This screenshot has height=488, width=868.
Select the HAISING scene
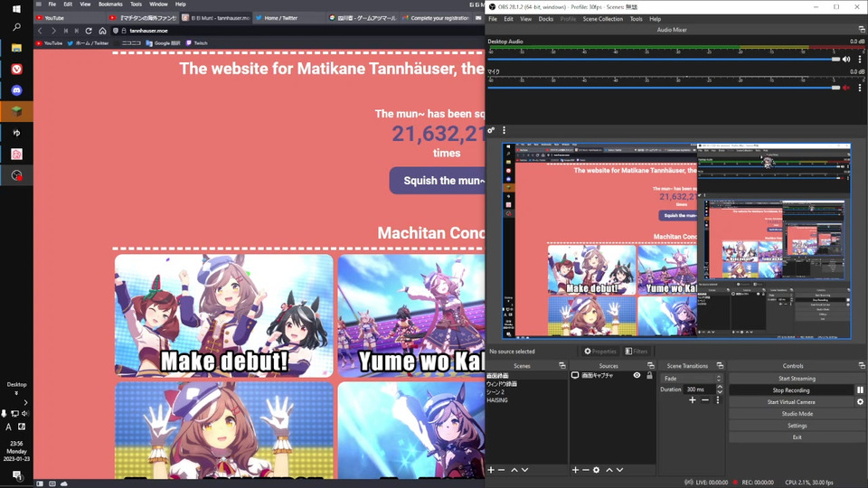[x=497, y=400]
